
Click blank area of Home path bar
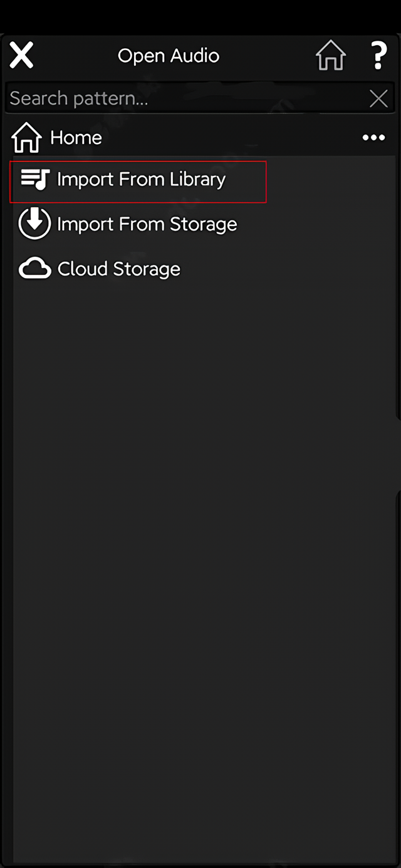232,138
